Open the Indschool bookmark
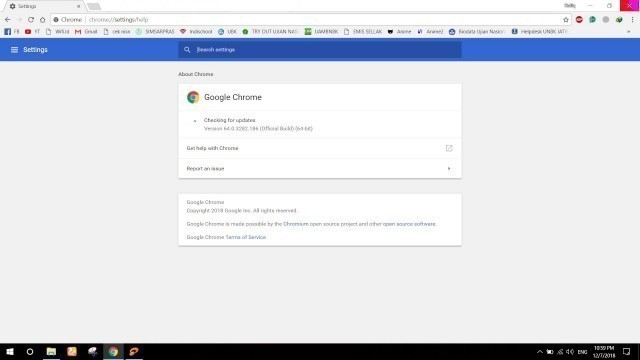640x360 pixels. 196,31
